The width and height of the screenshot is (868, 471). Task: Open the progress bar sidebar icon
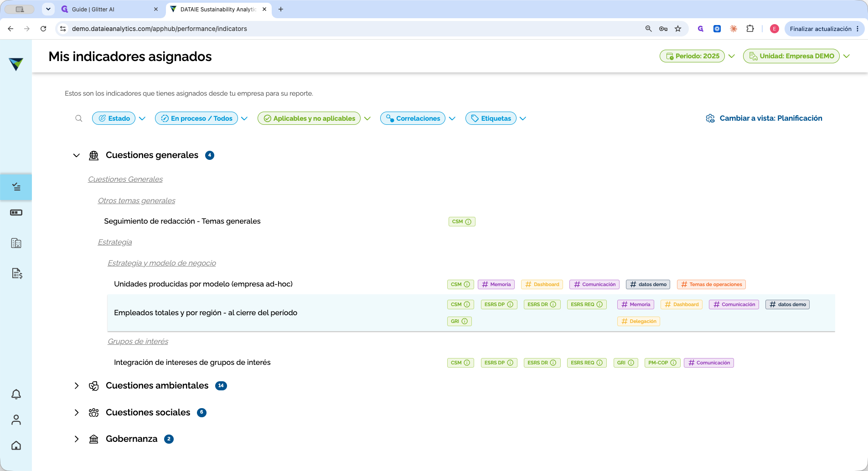pos(16,213)
